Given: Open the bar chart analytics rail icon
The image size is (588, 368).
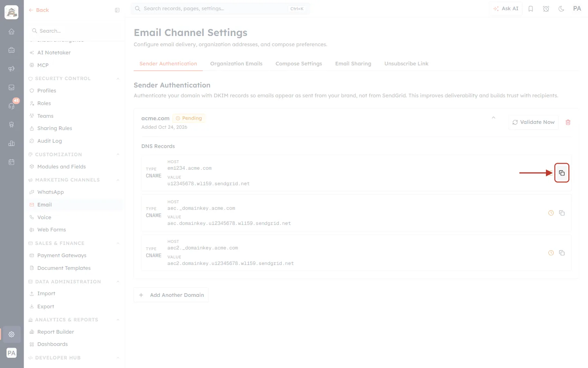Looking at the screenshot, I should pos(11,143).
